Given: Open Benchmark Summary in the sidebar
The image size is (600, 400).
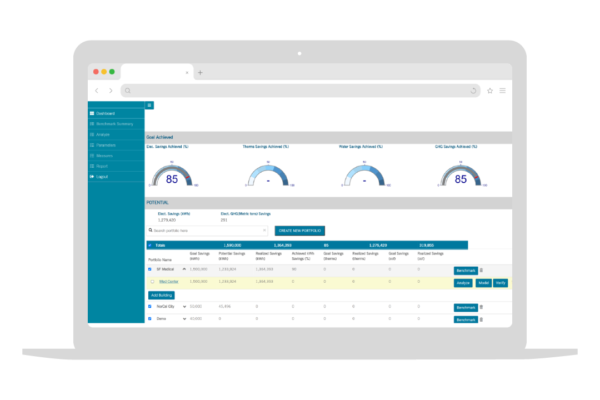Looking at the screenshot, I should (x=115, y=123).
